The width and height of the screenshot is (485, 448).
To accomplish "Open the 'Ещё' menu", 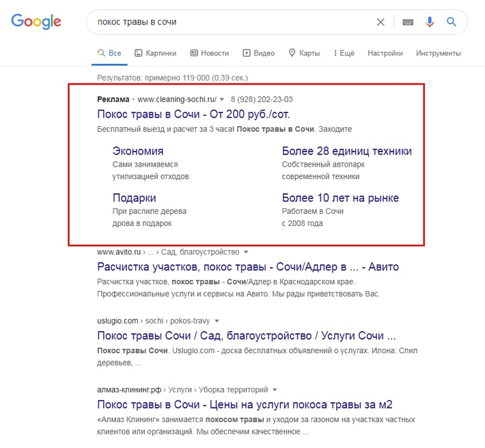I will 344,53.
